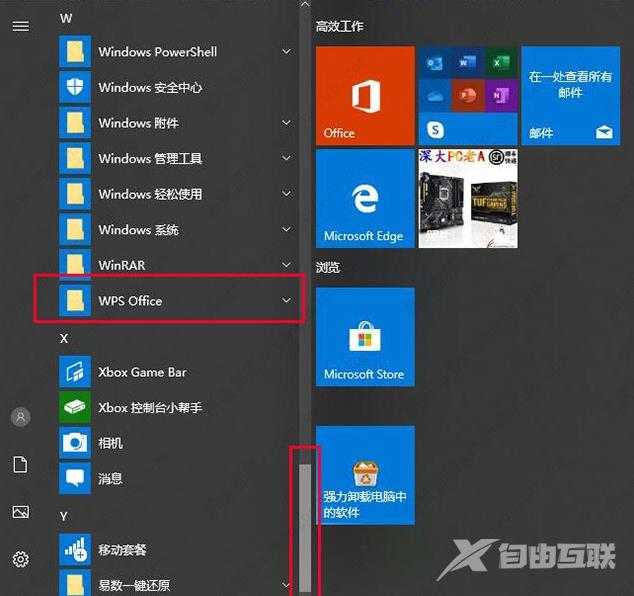Screen dimensions: 634x596
Task: Click the 高效工作 group title
Action: (x=340, y=27)
